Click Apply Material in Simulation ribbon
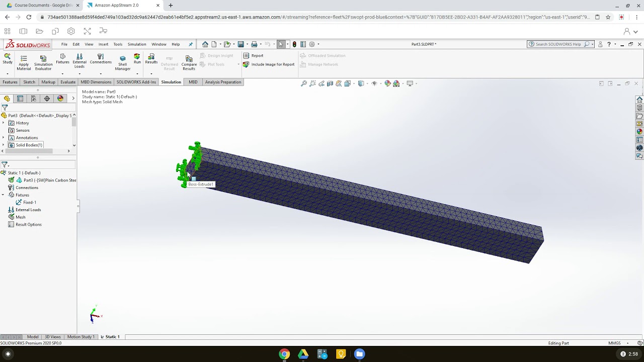This screenshot has width=644, height=362. point(24,62)
